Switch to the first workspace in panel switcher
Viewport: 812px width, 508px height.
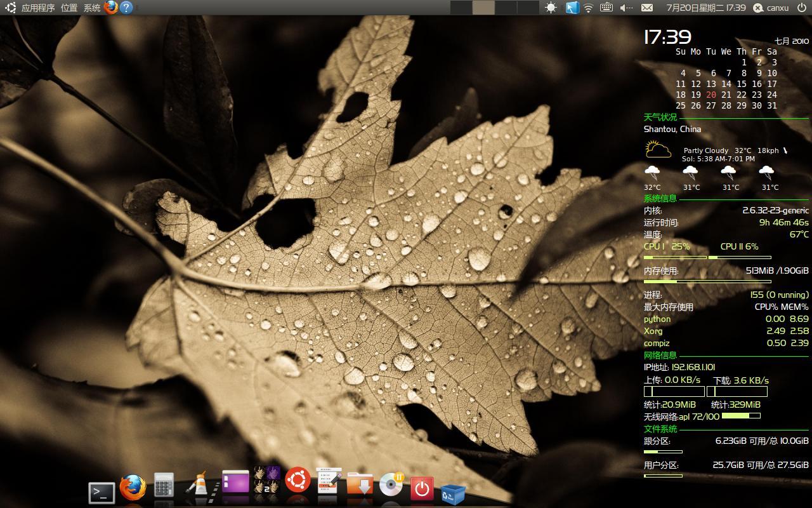[x=461, y=8]
